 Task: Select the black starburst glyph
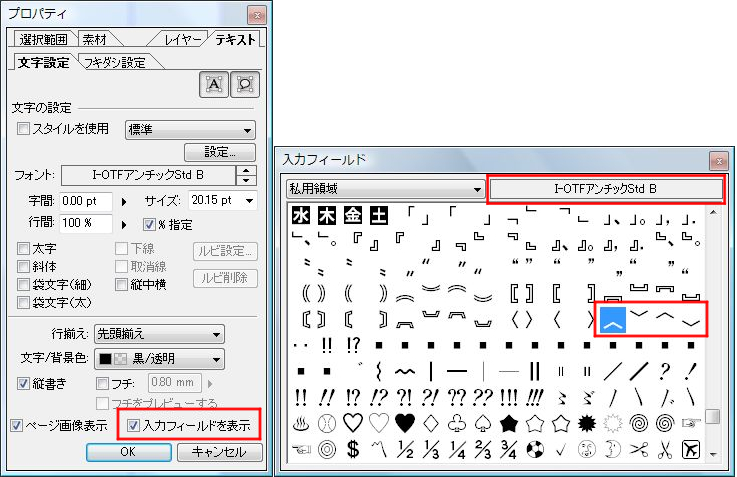click(x=587, y=423)
